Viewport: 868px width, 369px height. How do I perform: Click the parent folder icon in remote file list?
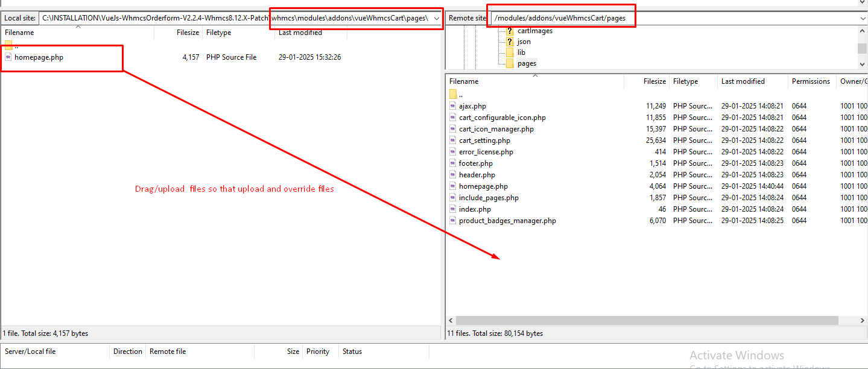pos(453,94)
